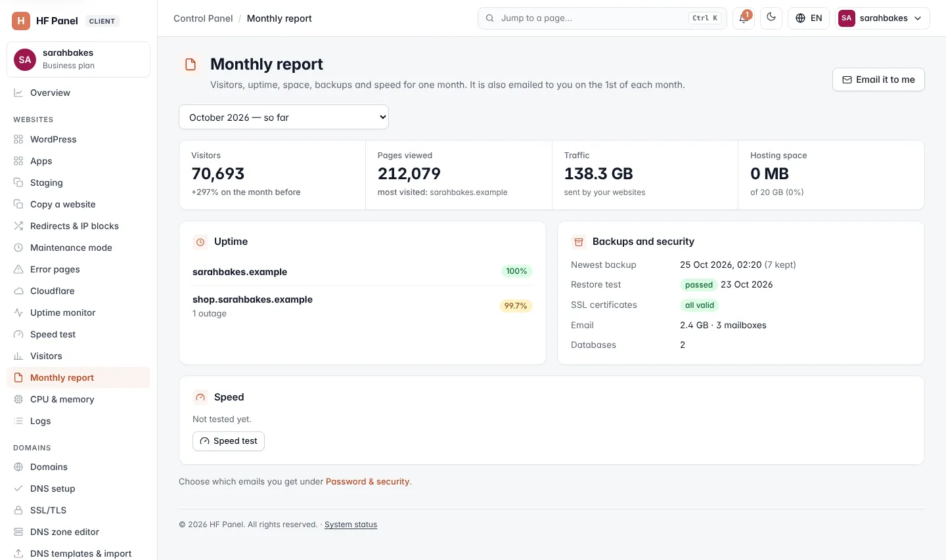
Task: Click the 70,693 visitors value
Action: pos(218,173)
